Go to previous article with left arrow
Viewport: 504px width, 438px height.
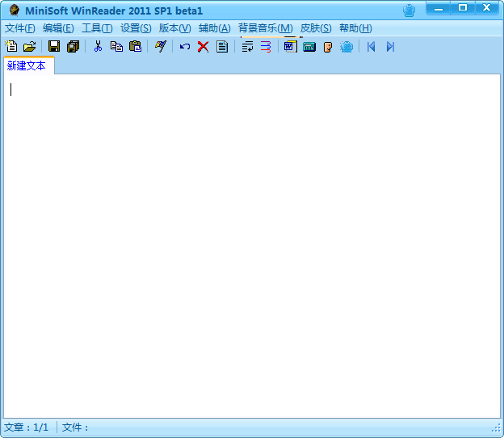click(x=371, y=47)
